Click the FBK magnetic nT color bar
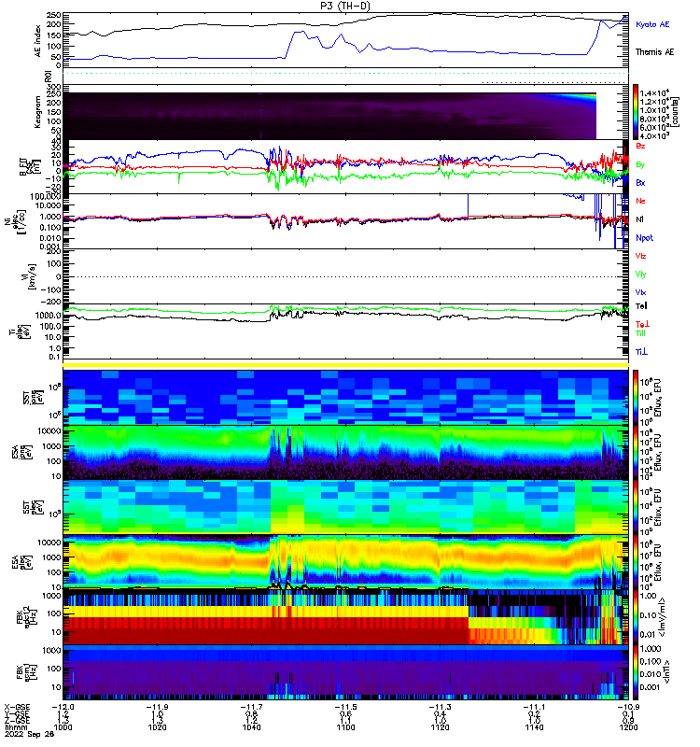700x747 pixels. (x=636, y=672)
